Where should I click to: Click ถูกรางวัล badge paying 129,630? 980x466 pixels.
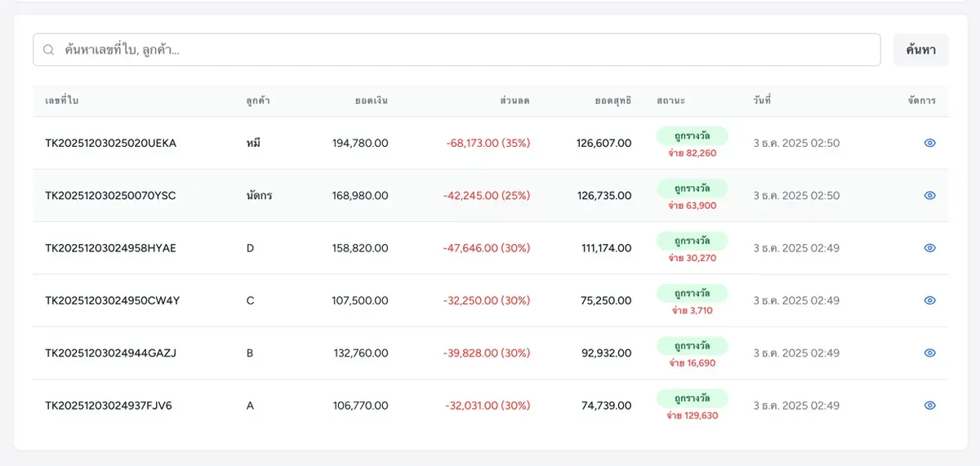coord(692,398)
